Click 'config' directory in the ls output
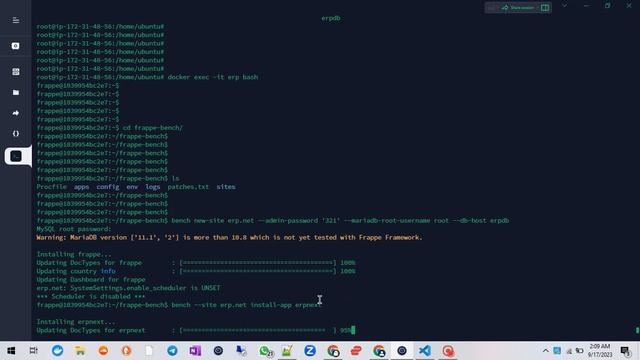The width and height of the screenshot is (640, 360). click(108, 187)
